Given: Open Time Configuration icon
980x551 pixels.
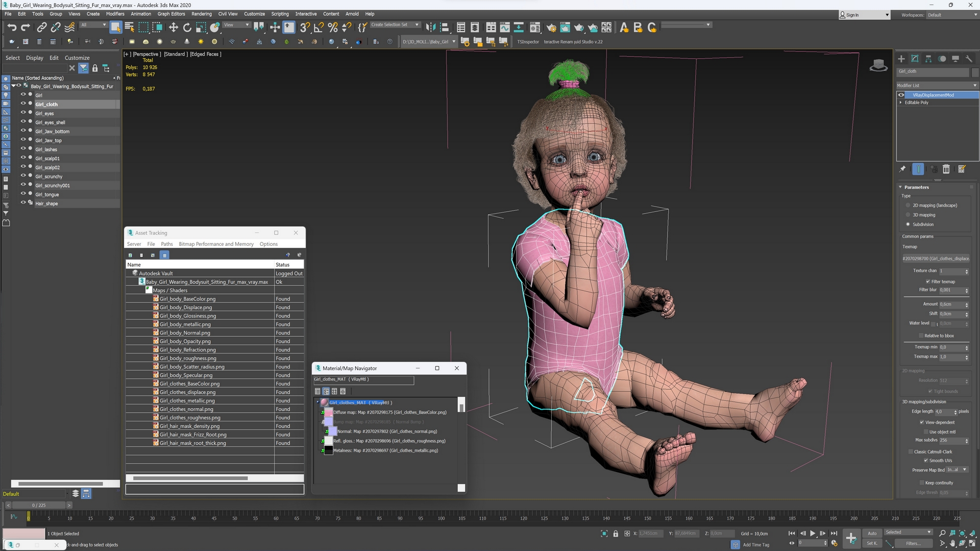Looking at the screenshot, I should point(834,543).
